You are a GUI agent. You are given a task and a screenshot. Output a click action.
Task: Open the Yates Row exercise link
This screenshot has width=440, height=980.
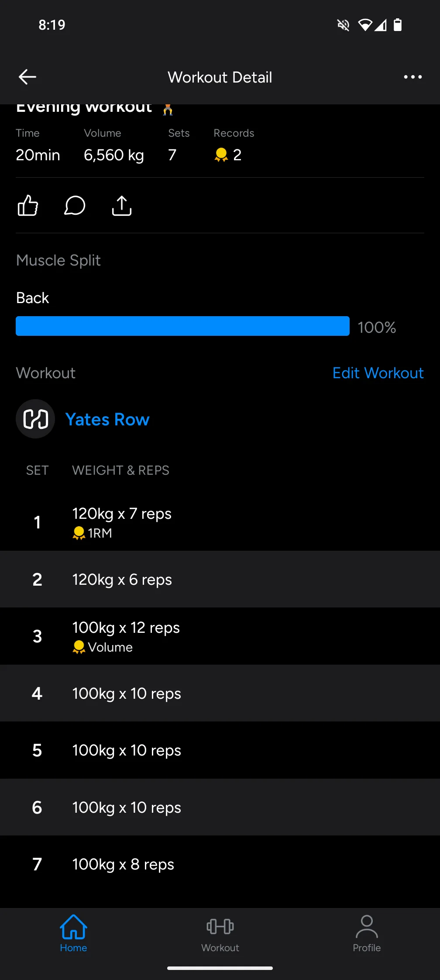[107, 419]
